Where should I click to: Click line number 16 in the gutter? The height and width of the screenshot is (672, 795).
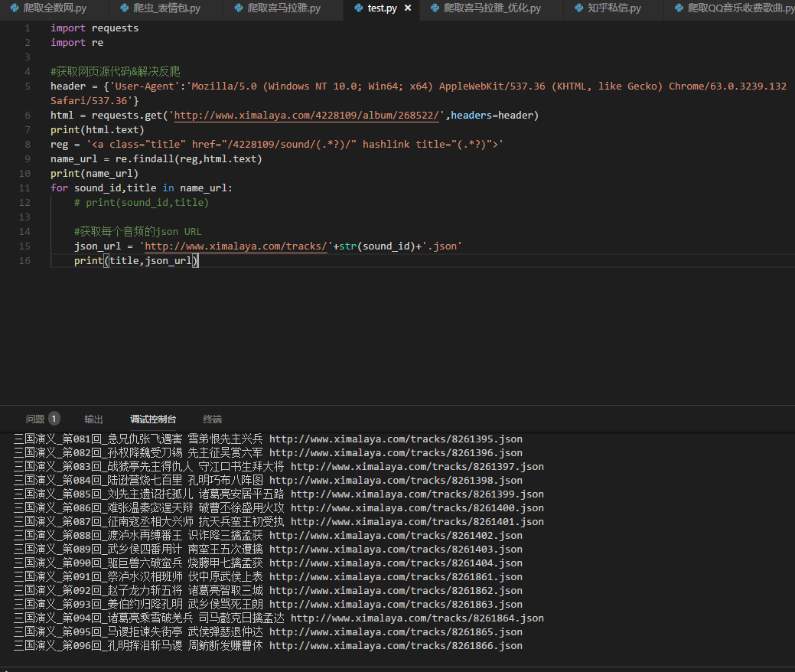(x=24, y=261)
